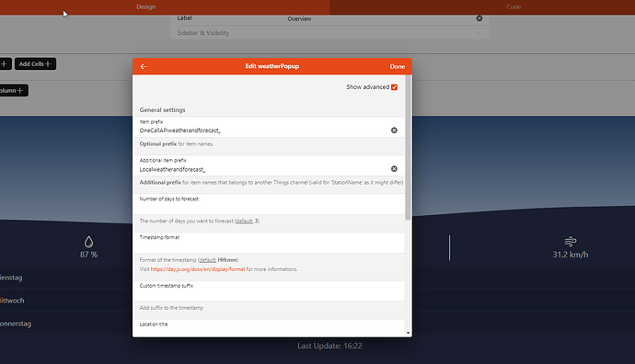
Task: Clear the Item prefix field value
Action: pos(394,131)
